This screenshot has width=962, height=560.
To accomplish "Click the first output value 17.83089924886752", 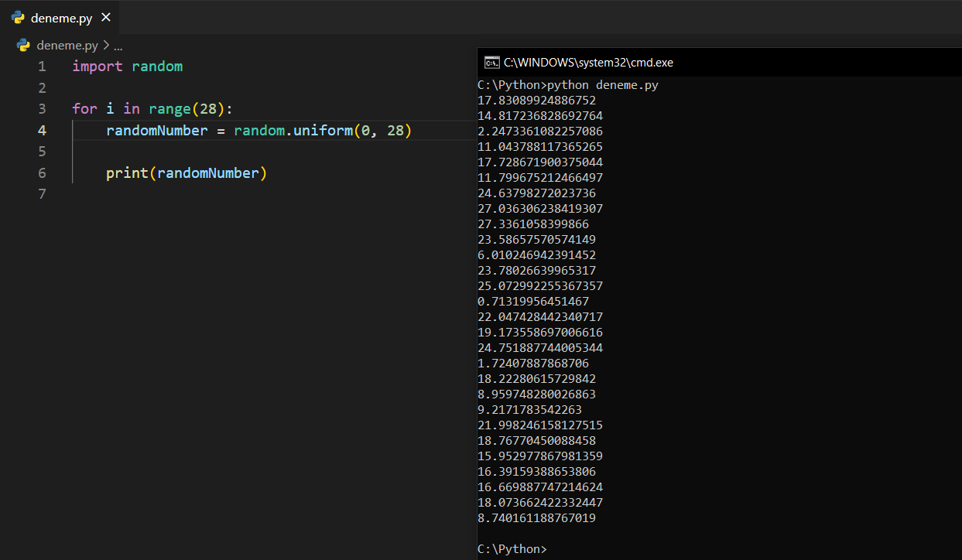I will coord(537,101).
